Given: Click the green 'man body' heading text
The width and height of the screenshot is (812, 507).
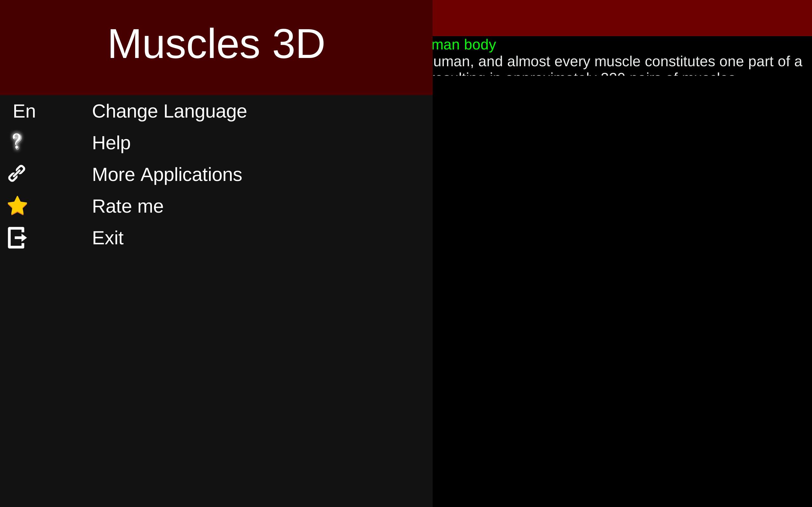Looking at the screenshot, I should (464, 45).
